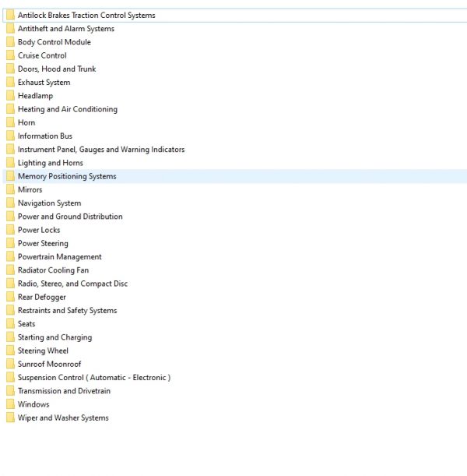Select the 'Windows' folder name
467x476 pixels.
click(x=33, y=404)
